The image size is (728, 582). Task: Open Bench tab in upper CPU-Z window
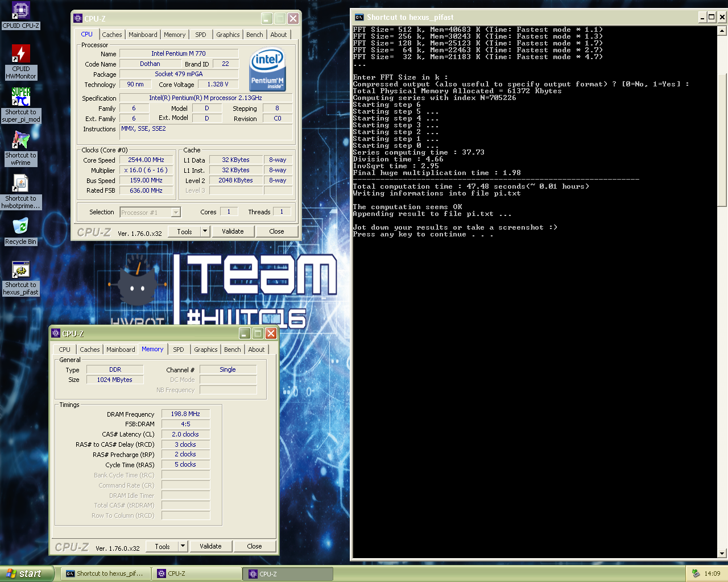pyautogui.click(x=255, y=35)
